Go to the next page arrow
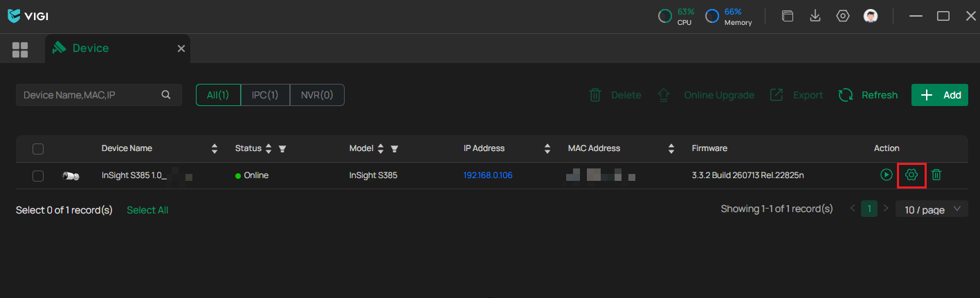Screen dimensions: 980x298 click(x=886, y=209)
